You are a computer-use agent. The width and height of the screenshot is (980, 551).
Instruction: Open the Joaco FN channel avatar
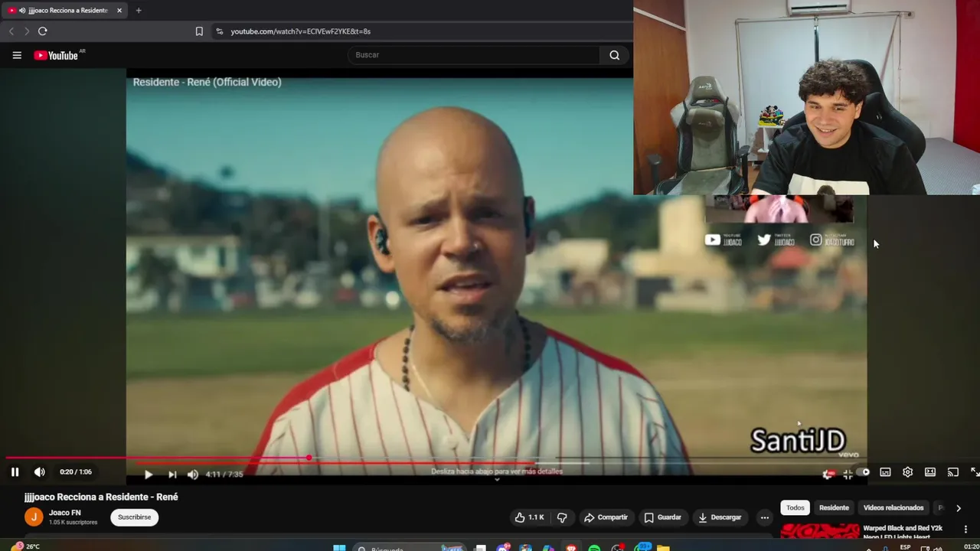click(x=34, y=517)
